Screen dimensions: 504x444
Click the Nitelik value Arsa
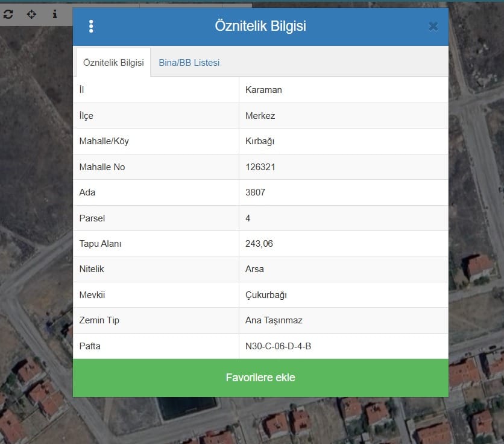(x=254, y=269)
